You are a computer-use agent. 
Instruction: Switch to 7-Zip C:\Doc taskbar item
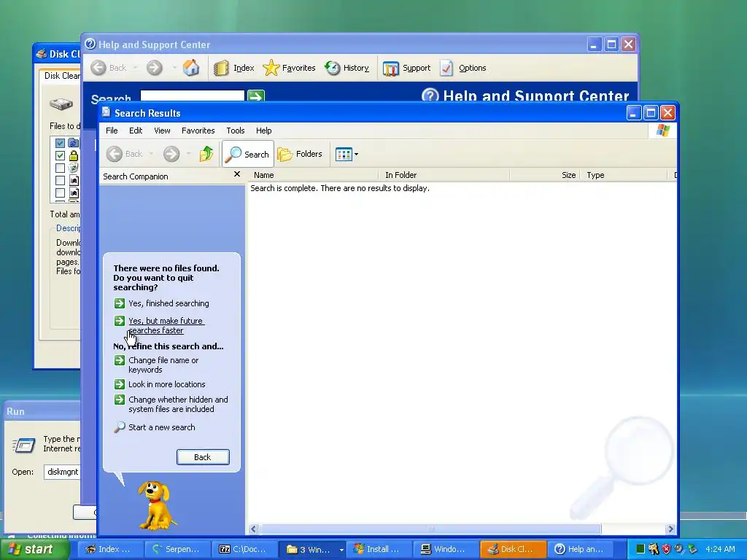pos(243,549)
